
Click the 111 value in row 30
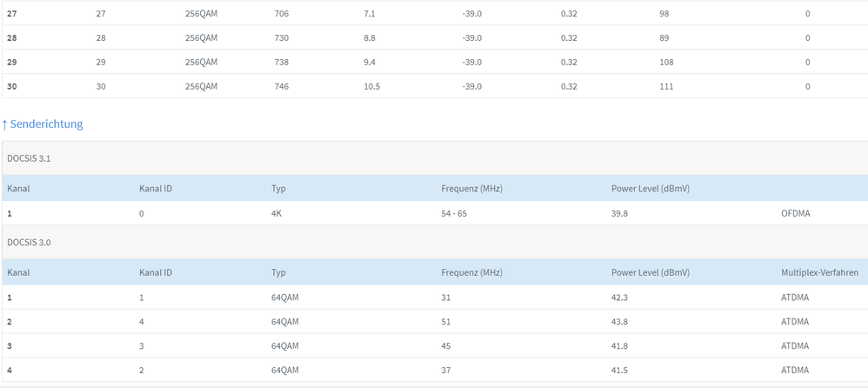point(666,87)
